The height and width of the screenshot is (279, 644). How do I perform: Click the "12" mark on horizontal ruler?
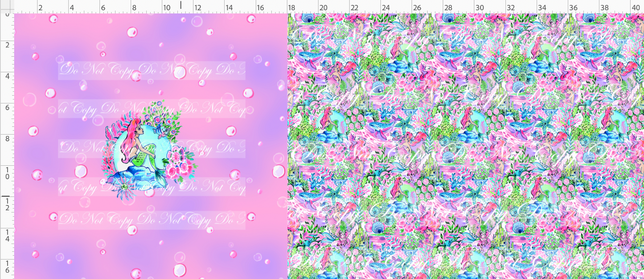click(x=197, y=8)
